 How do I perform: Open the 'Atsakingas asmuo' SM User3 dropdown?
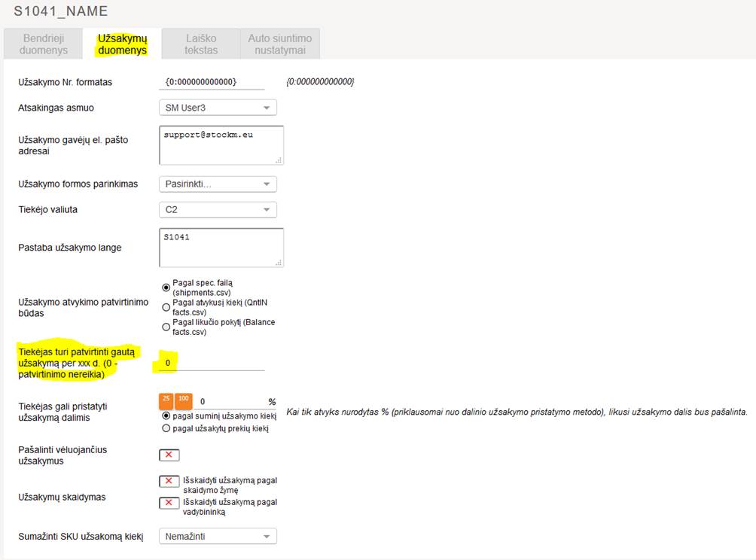coord(218,108)
